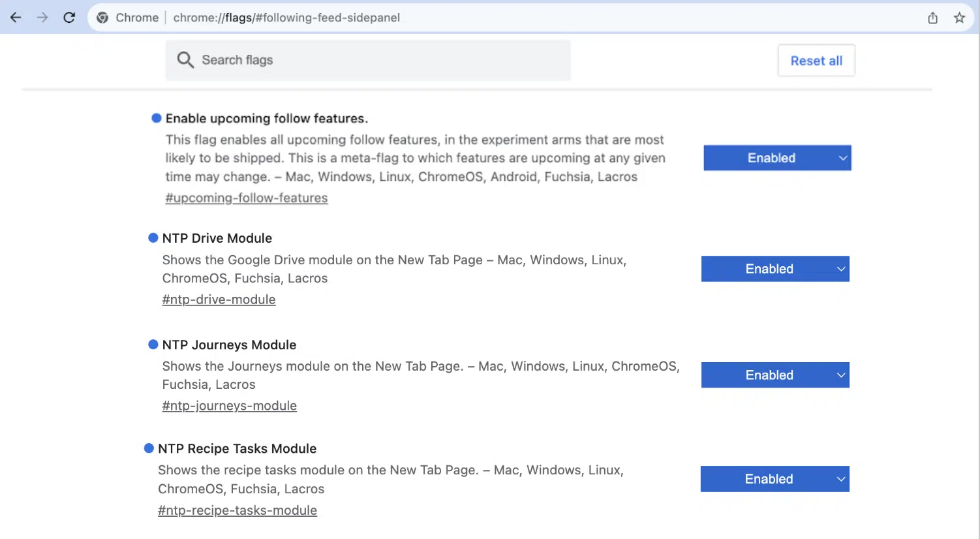The height and width of the screenshot is (539, 980).
Task: Open #ntp-drive-module link
Action: (219, 300)
